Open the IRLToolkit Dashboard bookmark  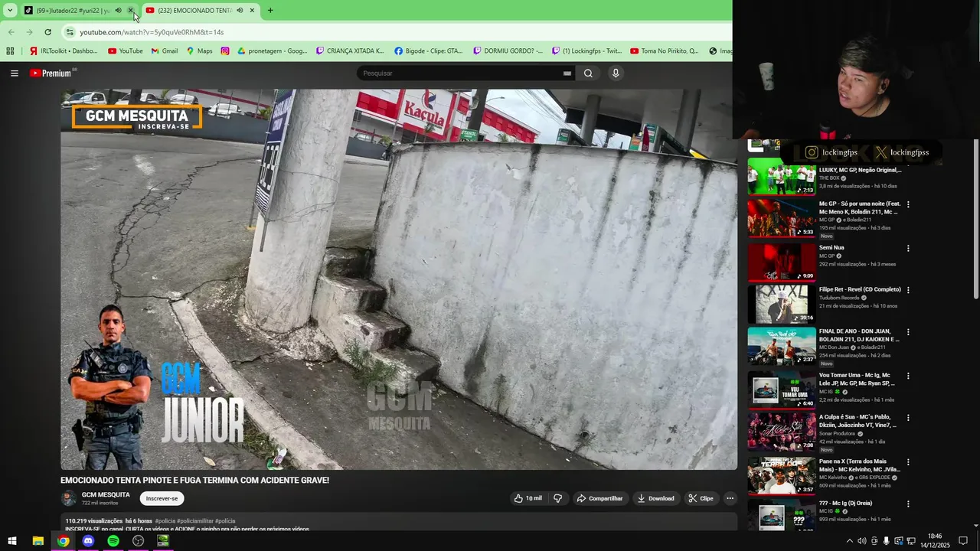(x=64, y=51)
